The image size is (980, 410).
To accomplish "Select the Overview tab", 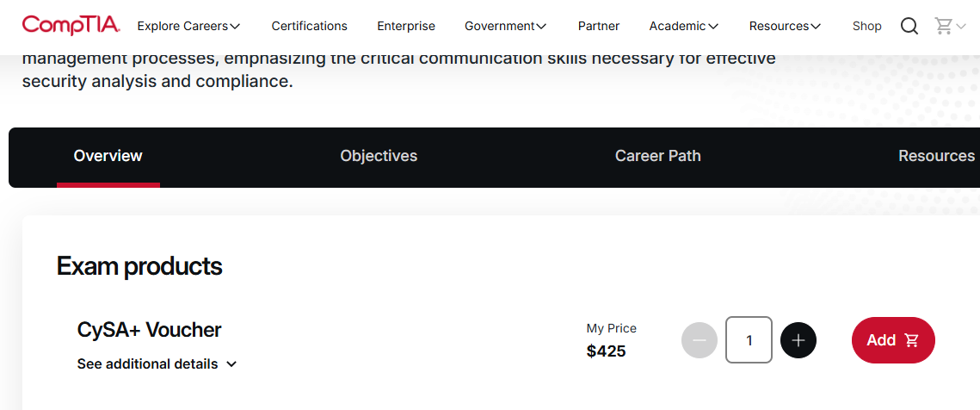I will pos(108,156).
